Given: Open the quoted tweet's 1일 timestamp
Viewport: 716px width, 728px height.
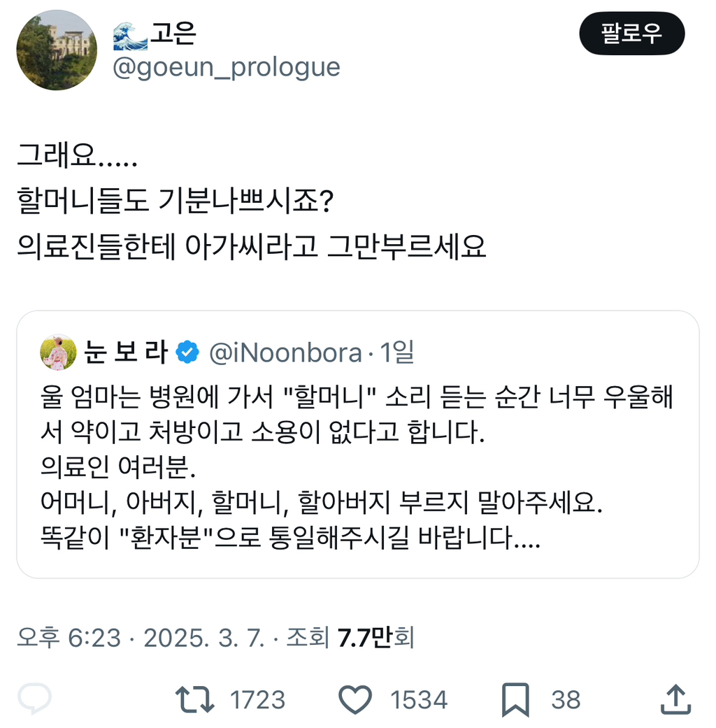Looking at the screenshot, I should click(397, 352).
